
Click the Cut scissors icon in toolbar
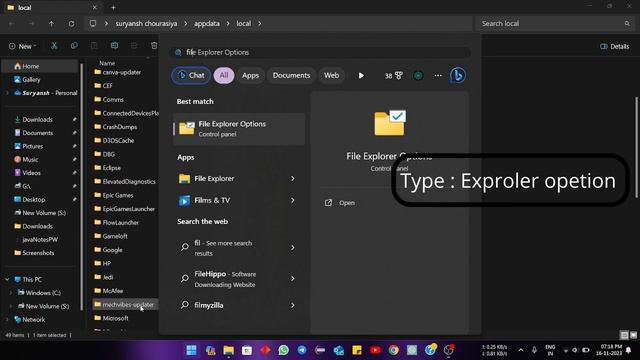coord(54,46)
